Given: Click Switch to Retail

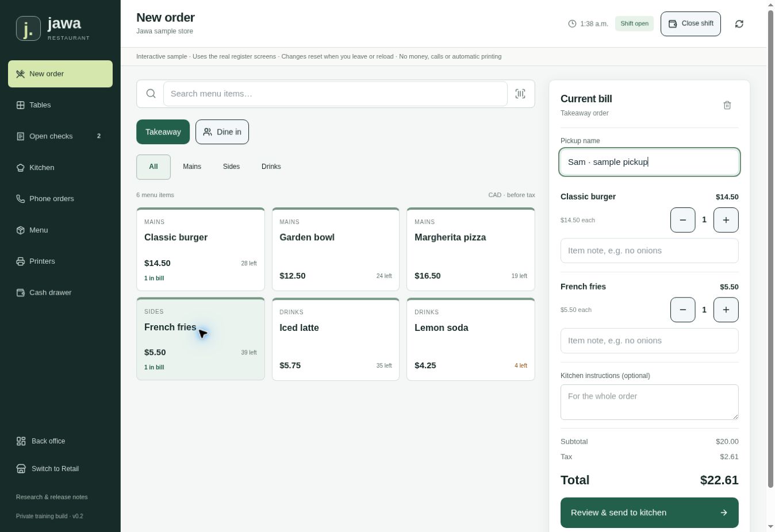Looking at the screenshot, I should click(60, 469).
